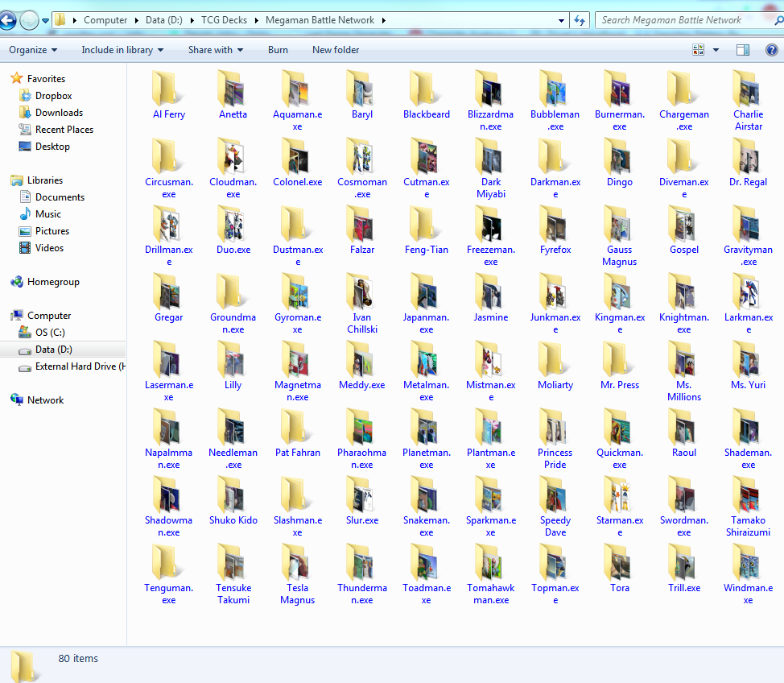Open the Anetta folder
The height and width of the screenshot is (683, 784).
(x=233, y=95)
